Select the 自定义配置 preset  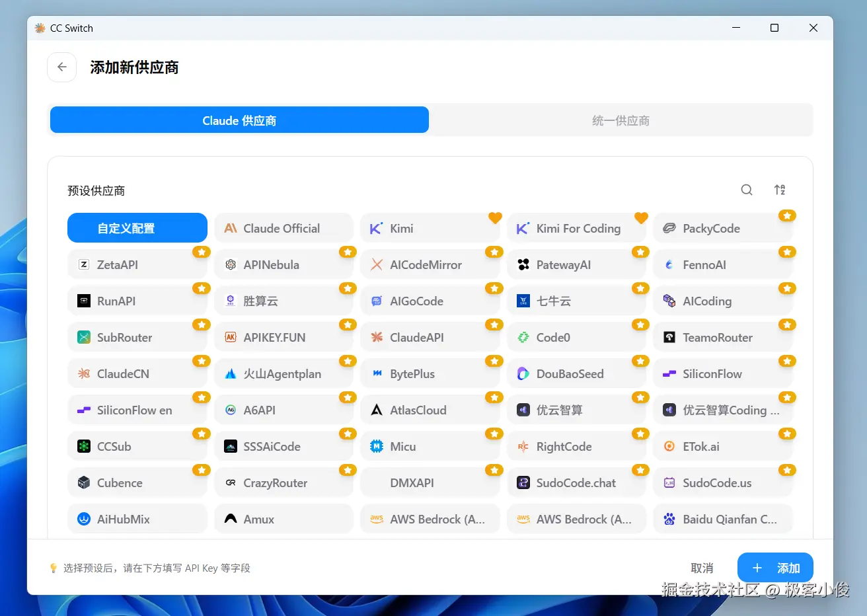point(137,228)
